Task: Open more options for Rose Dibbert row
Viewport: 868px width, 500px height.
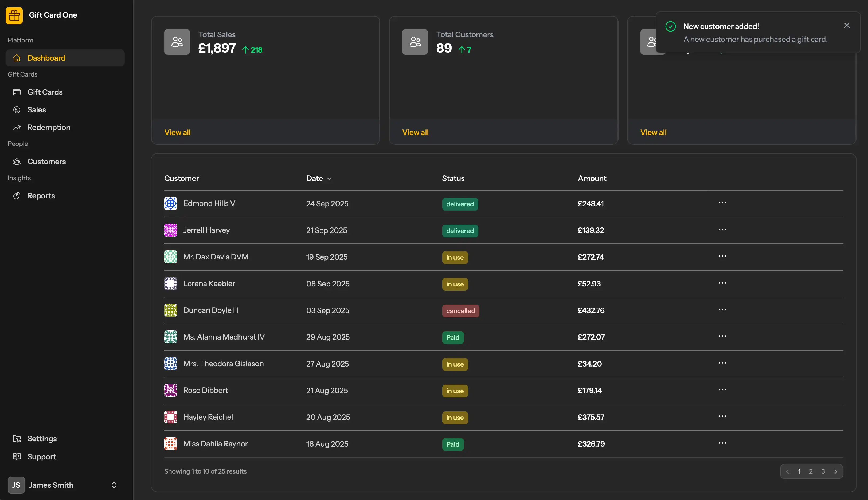Action: pos(722,390)
